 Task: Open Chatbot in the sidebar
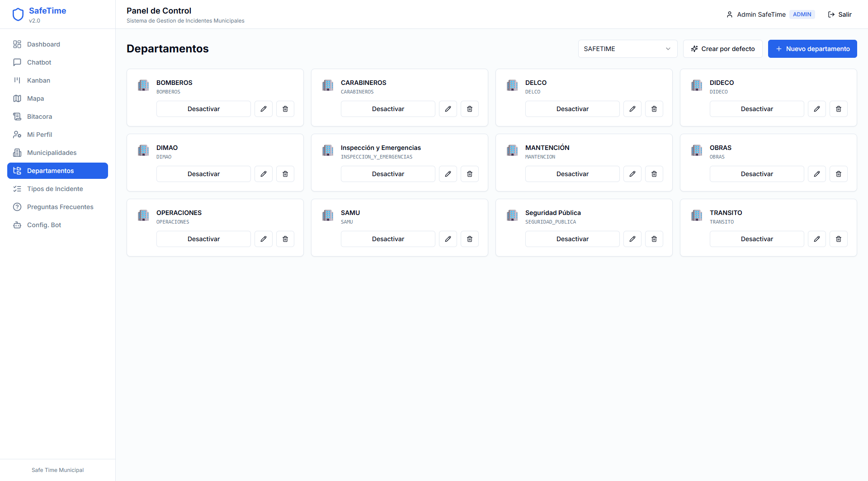pyautogui.click(x=57, y=62)
